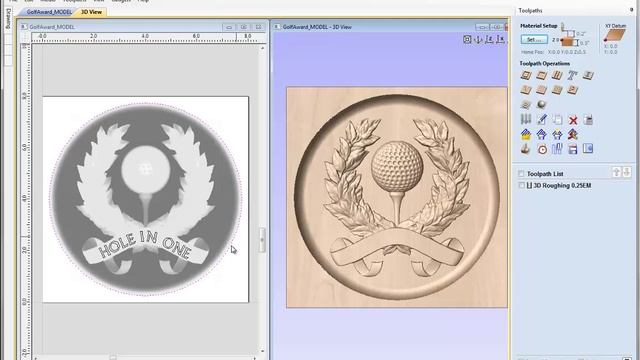Open the Drilling toolpath icon

[x=557, y=75]
